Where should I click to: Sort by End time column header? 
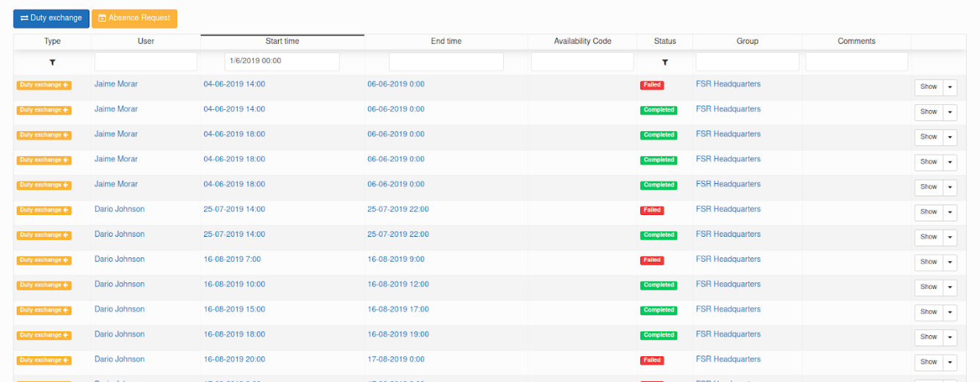click(x=446, y=41)
